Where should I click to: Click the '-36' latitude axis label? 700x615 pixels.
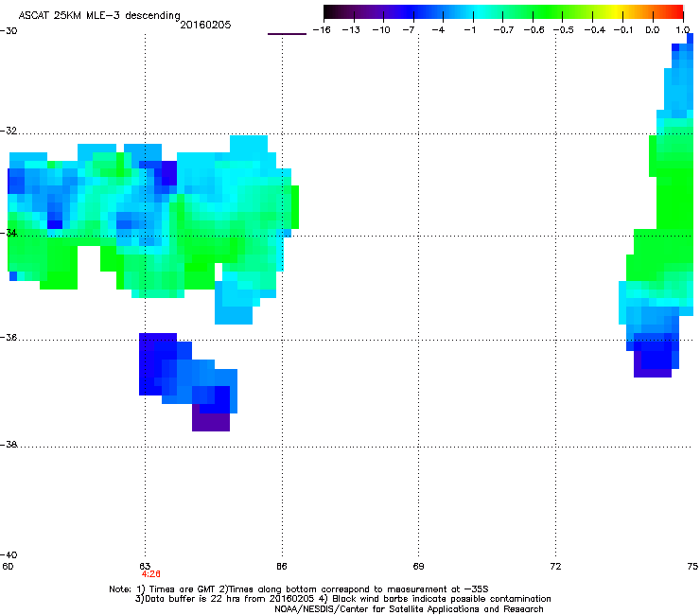[x=9, y=337]
